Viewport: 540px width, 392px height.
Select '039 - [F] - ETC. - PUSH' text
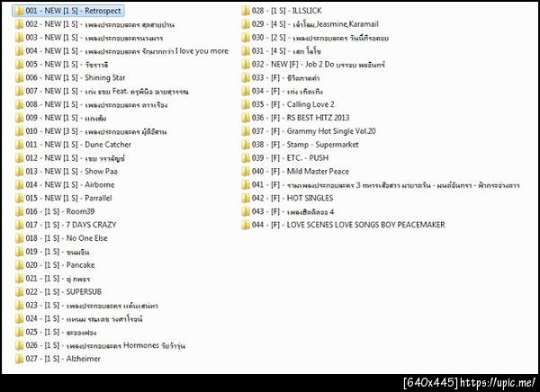tap(291, 158)
